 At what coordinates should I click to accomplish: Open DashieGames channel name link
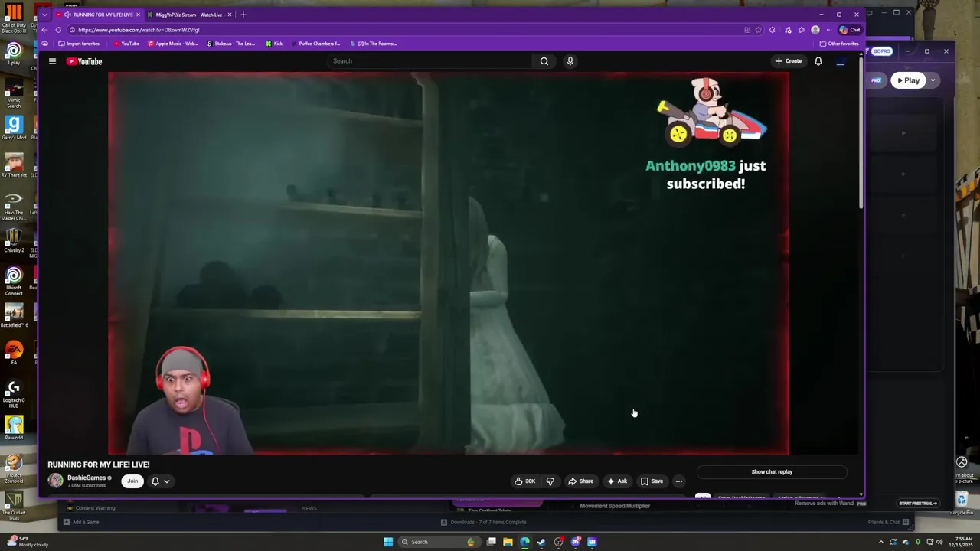point(87,478)
